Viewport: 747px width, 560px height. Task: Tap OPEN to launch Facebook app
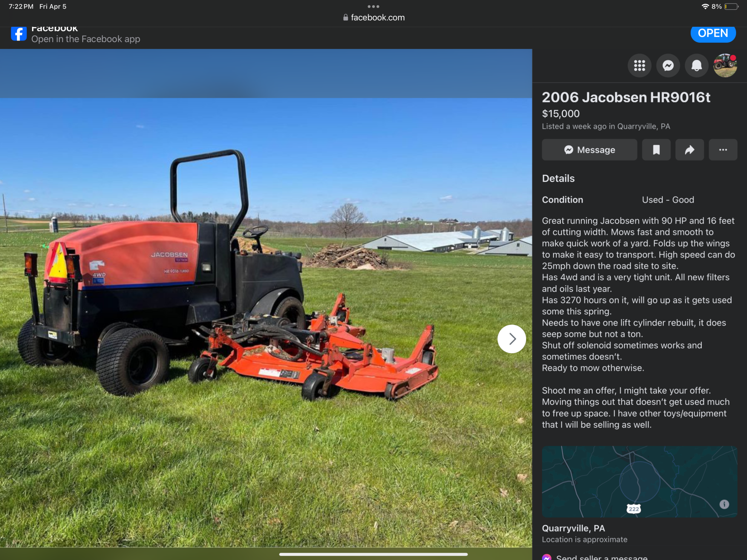coord(713,33)
